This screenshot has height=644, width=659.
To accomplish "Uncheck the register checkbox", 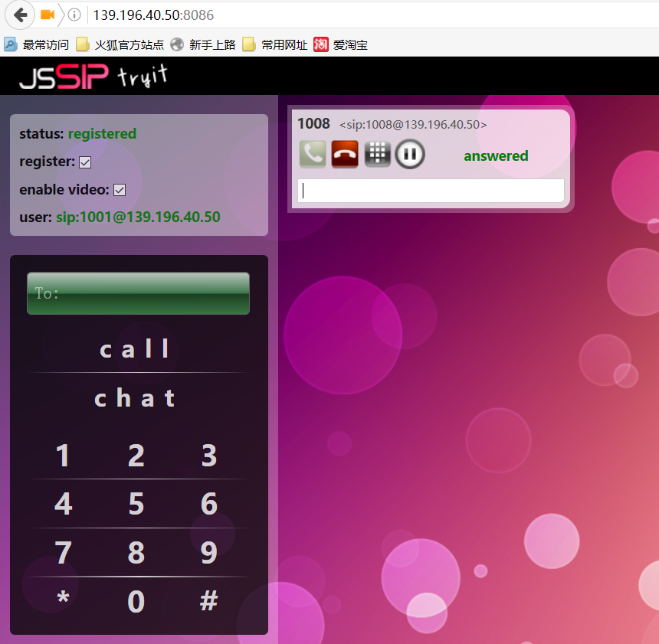I will point(85,162).
